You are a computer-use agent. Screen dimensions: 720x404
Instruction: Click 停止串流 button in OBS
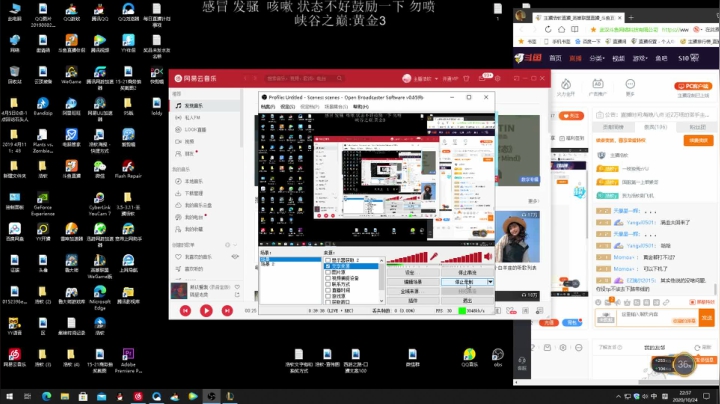(x=467, y=273)
